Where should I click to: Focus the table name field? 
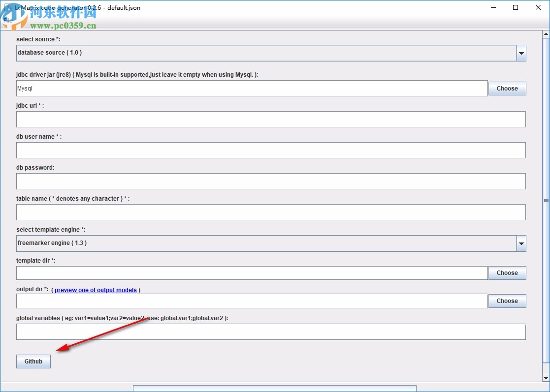tap(271, 212)
